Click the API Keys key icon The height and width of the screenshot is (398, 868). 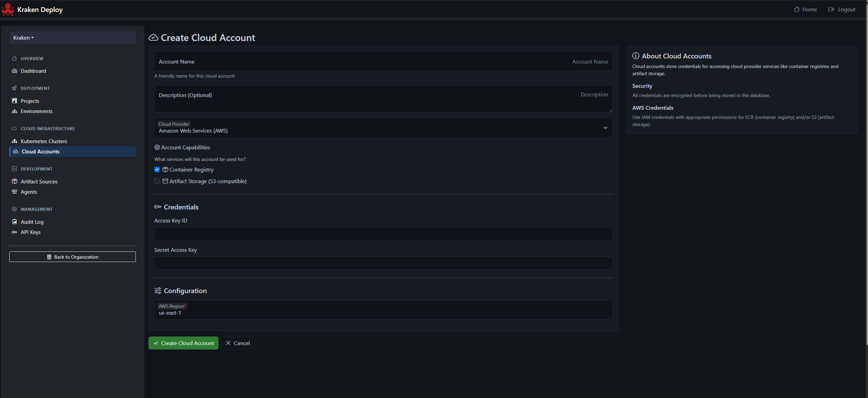coord(15,232)
